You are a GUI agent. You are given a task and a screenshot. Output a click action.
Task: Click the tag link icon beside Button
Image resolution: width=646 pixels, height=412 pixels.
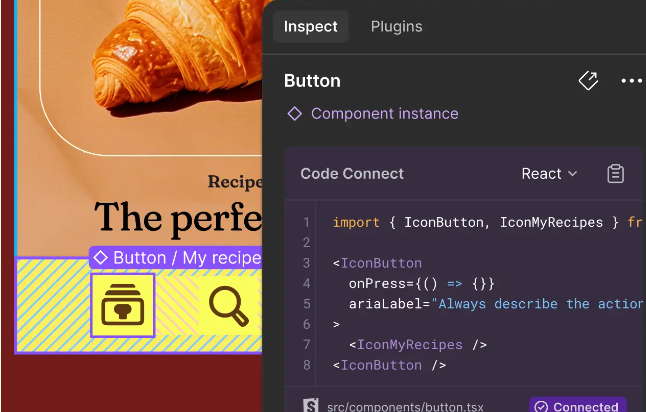[588, 80]
